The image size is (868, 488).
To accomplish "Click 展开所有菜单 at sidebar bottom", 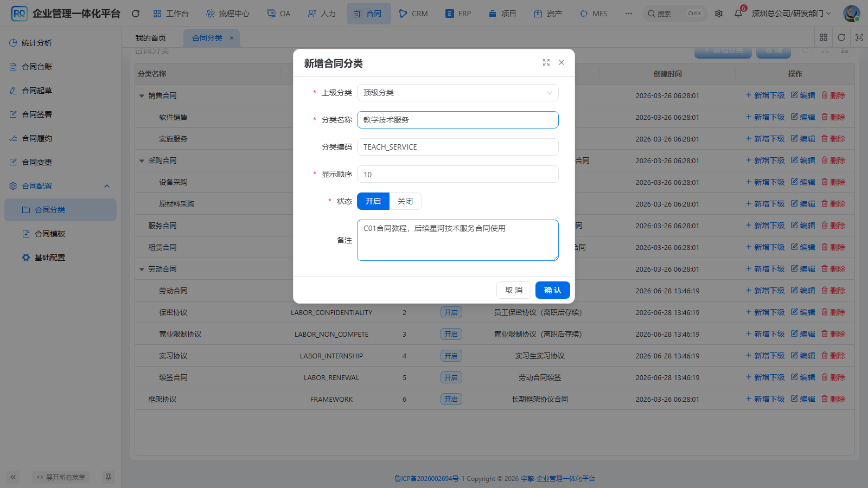I will [x=61, y=477].
